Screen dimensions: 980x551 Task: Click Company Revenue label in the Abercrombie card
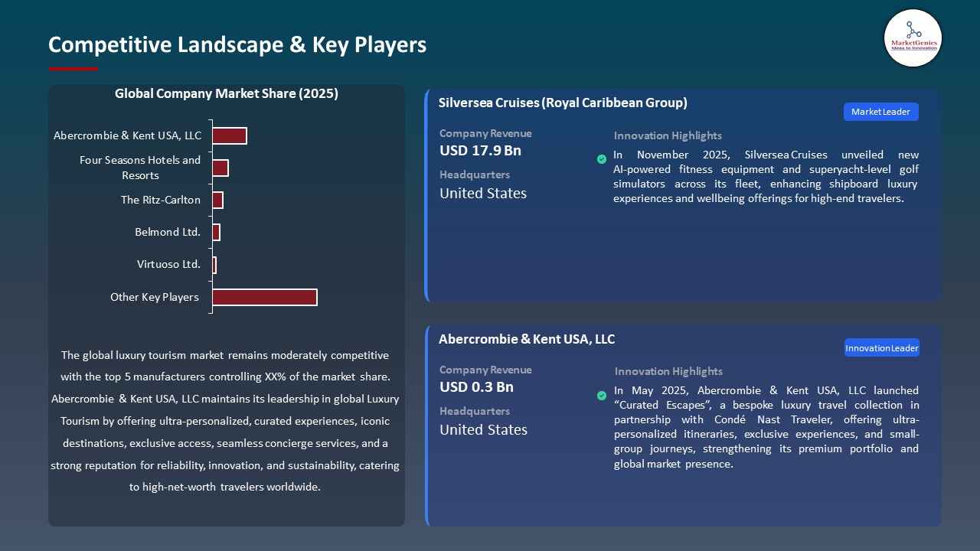485,370
